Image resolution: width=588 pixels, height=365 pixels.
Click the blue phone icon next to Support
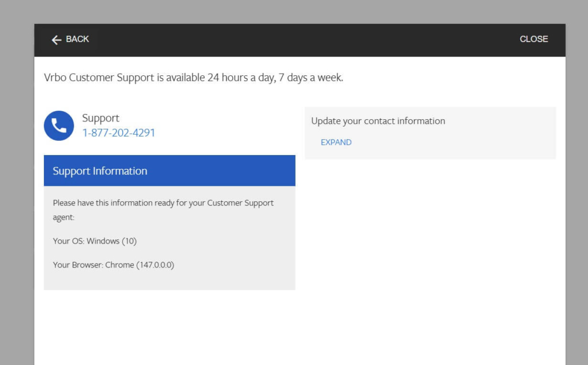pyautogui.click(x=59, y=125)
